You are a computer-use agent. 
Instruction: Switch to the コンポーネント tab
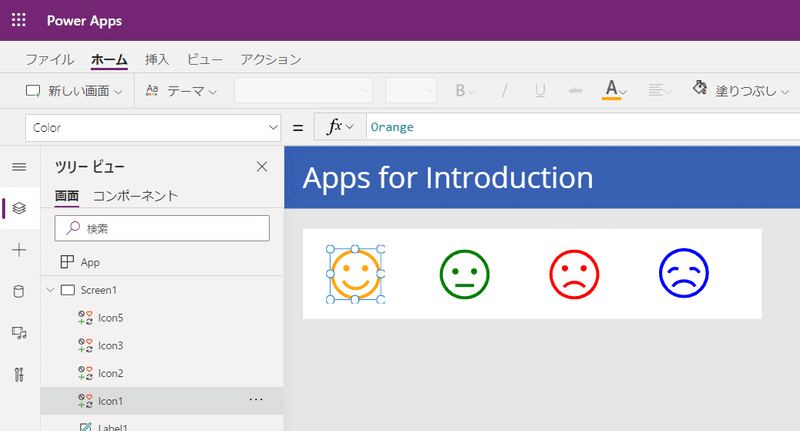pyautogui.click(x=136, y=196)
